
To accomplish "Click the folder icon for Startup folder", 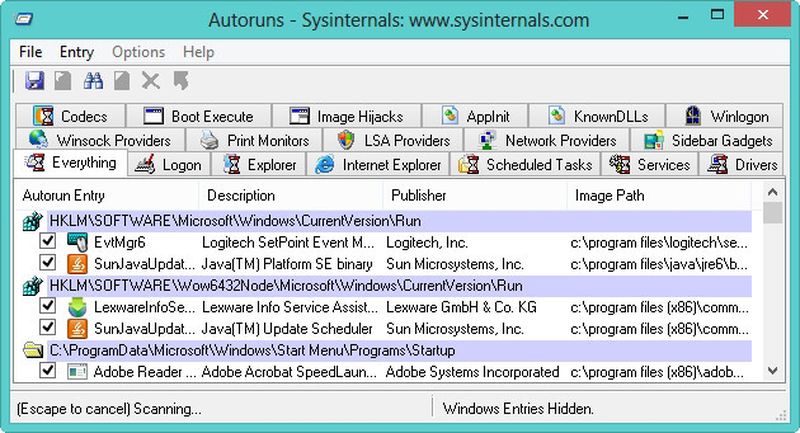I will pos(33,350).
